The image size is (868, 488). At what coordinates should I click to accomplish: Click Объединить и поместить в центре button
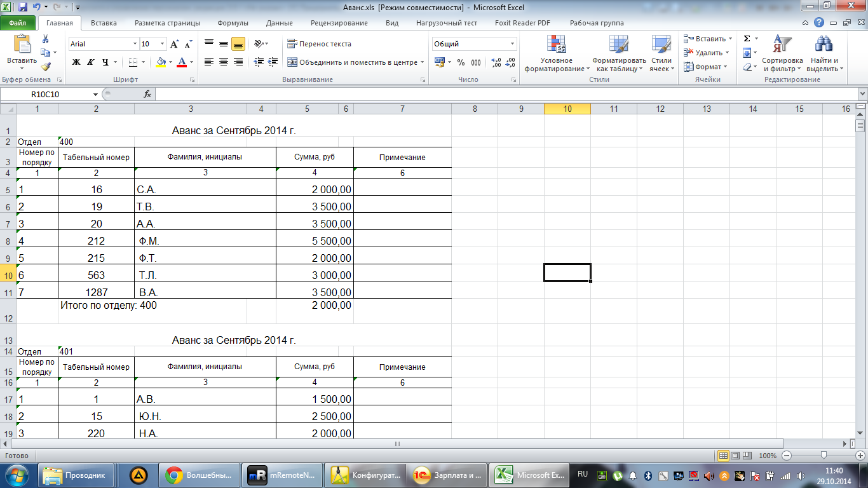(x=353, y=62)
